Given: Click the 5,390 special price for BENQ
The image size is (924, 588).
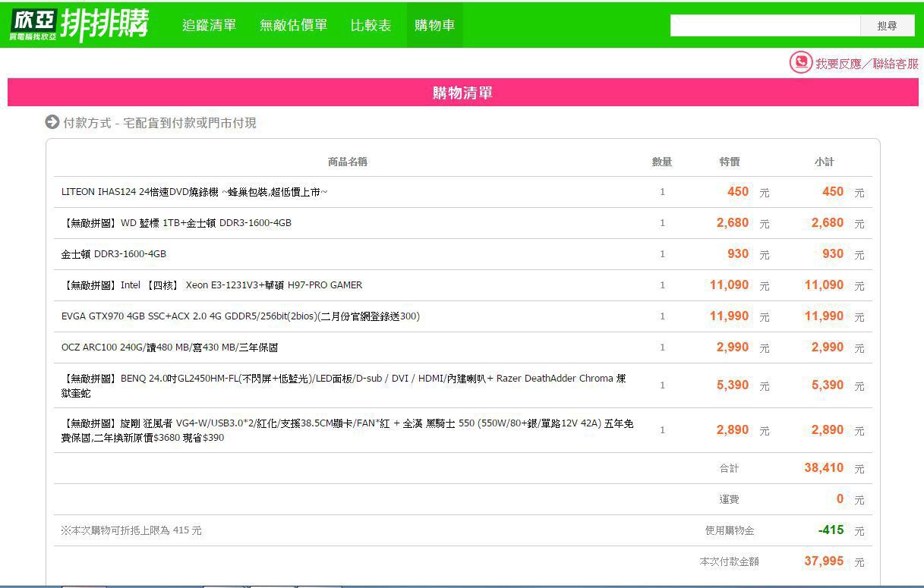Looking at the screenshot, I should pyautogui.click(x=733, y=385).
